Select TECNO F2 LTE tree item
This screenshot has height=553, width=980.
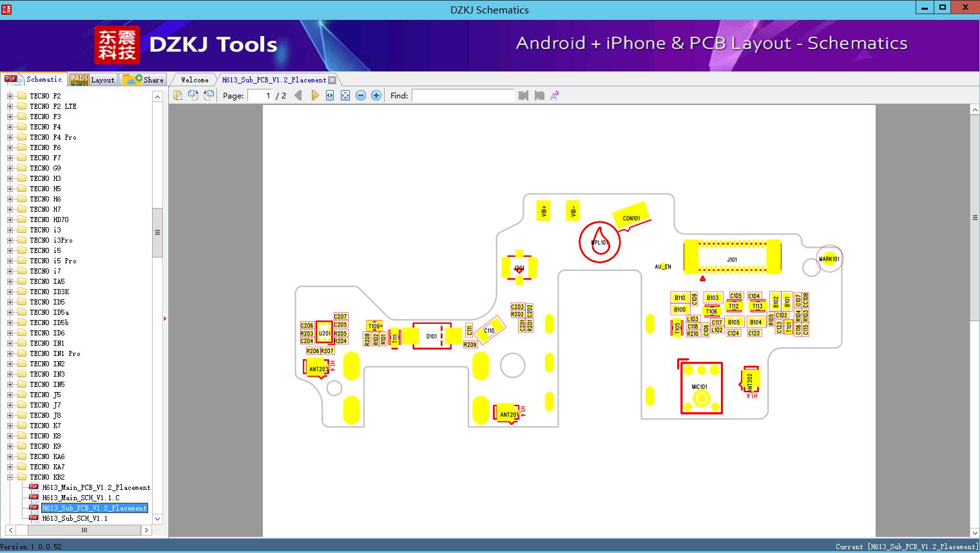[53, 106]
